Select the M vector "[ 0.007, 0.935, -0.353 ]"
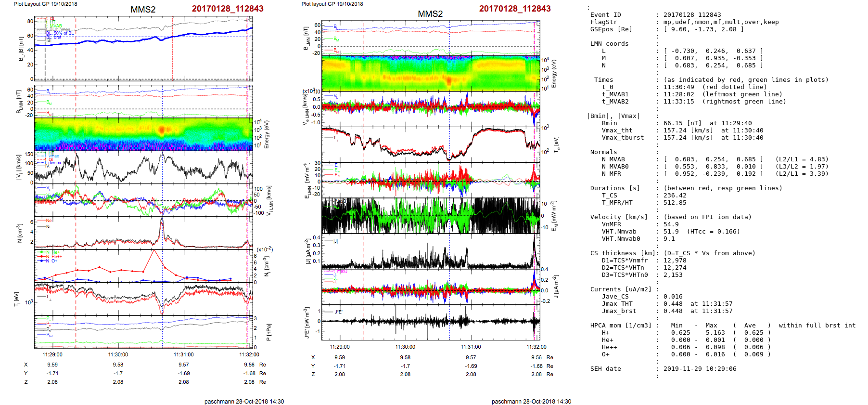This screenshot has height=405, width=868. [713, 58]
